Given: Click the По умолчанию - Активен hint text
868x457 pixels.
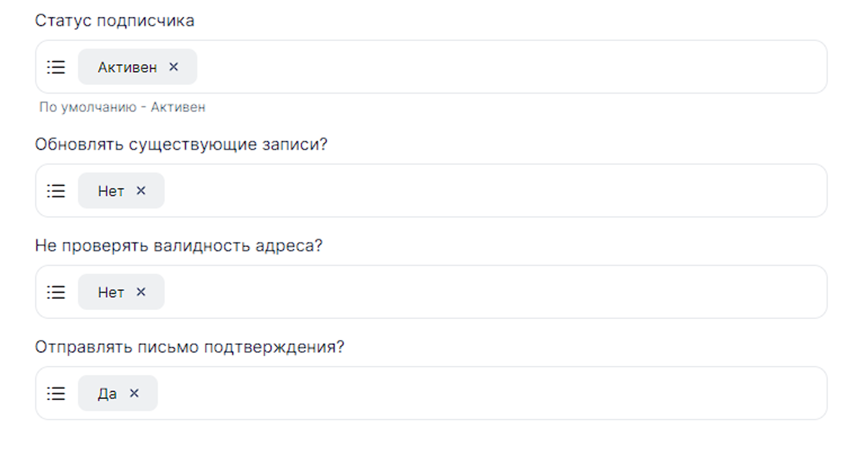Looking at the screenshot, I should coord(122,107).
